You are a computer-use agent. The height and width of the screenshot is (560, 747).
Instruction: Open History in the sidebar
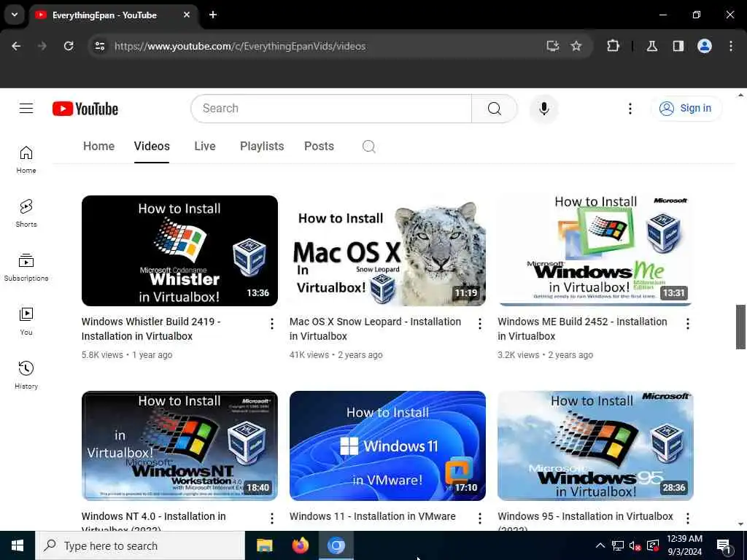[x=26, y=376]
